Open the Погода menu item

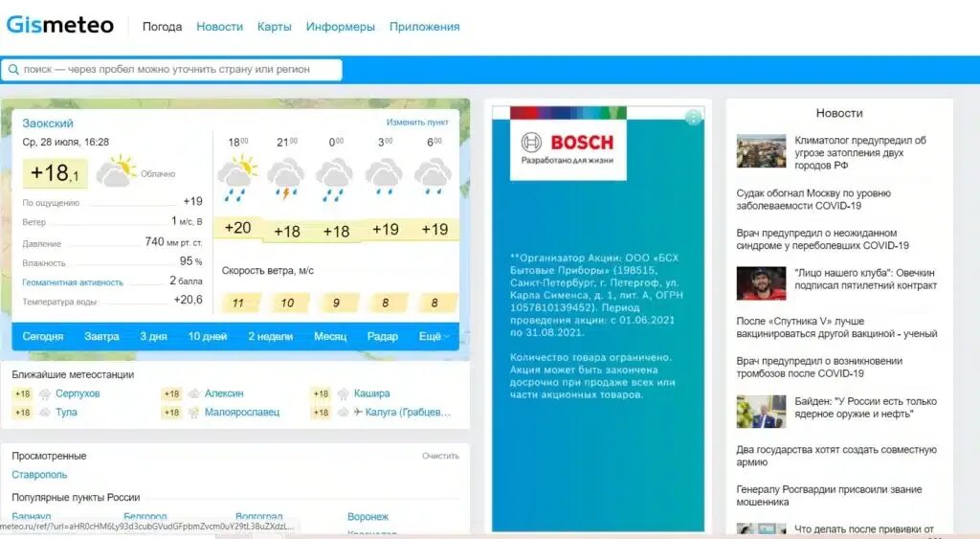click(x=162, y=27)
